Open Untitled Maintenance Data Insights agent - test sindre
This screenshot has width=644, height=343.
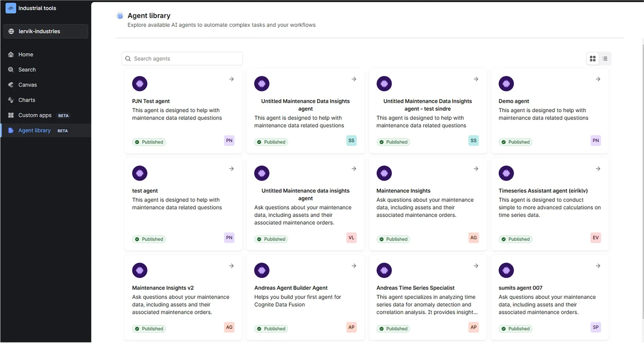pyautogui.click(x=427, y=105)
